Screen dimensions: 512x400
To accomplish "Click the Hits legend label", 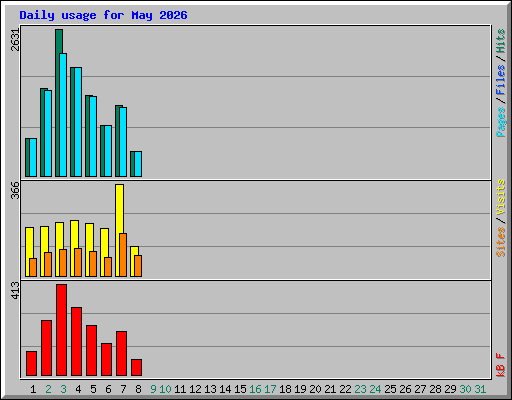I will click(x=501, y=41).
